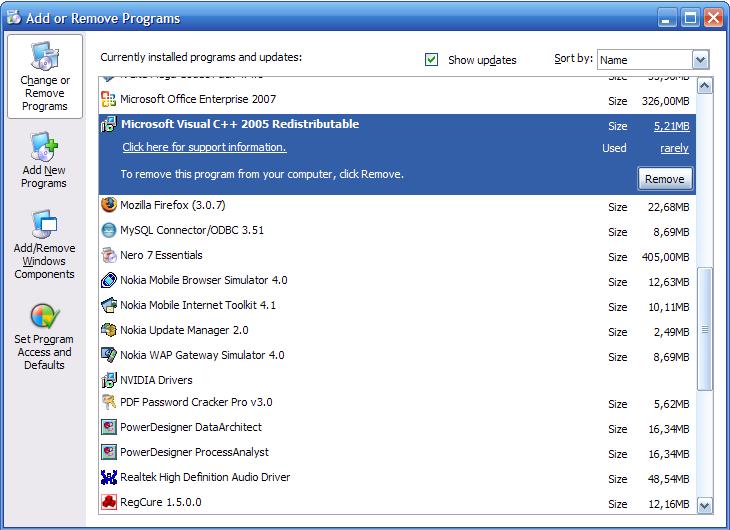730x530 pixels.
Task: Select MySQL Connector/ODBC 3.51 icon
Action: (x=108, y=230)
